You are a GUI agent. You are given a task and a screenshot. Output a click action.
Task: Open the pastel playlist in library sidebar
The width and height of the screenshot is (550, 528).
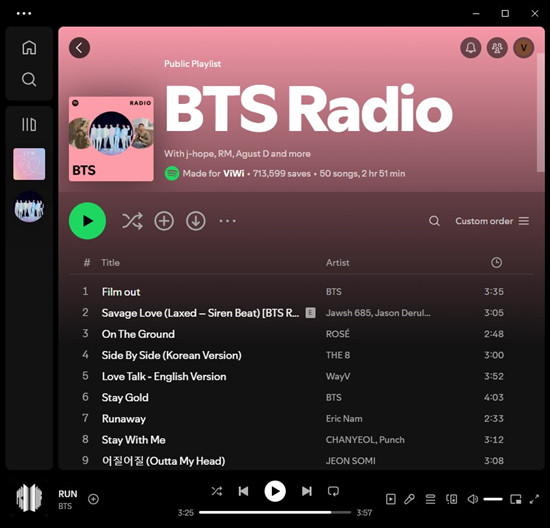click(x=29, y=164)
